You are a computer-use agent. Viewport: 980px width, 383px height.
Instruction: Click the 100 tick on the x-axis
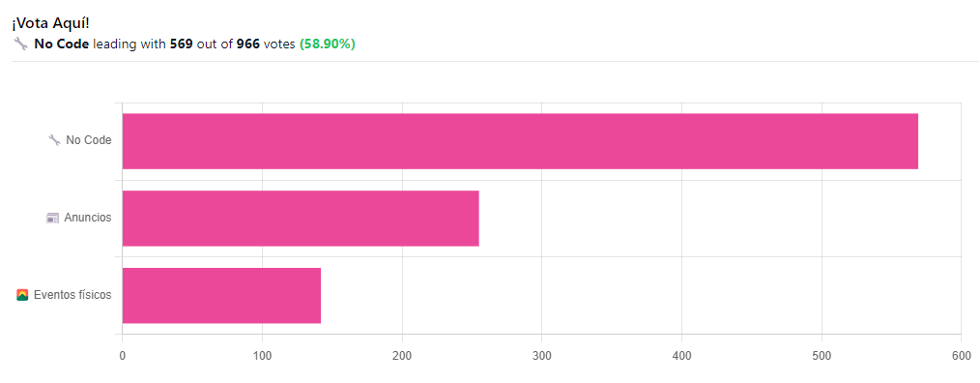tap(262, 356)
